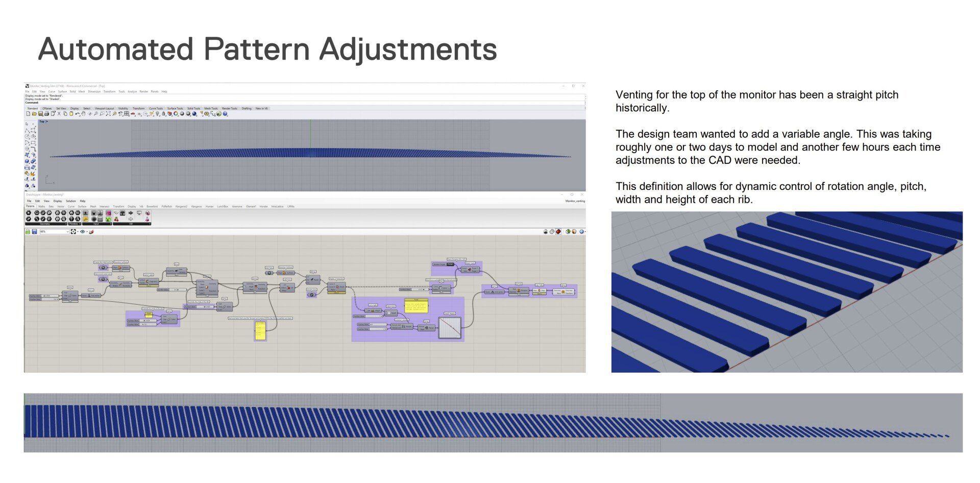Click the color wheel icon in Rhino toolbar
980x483 pixels.
[176, 113]
